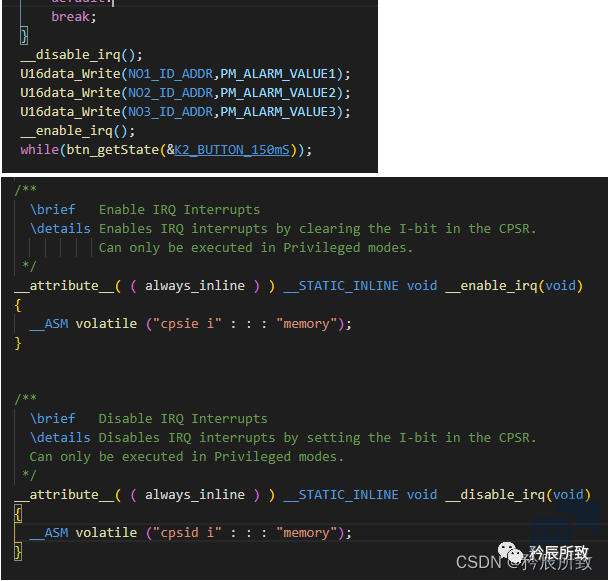Click the __disable_irq(); call line
The image size is (609, 581).
(x=82, y=55)
